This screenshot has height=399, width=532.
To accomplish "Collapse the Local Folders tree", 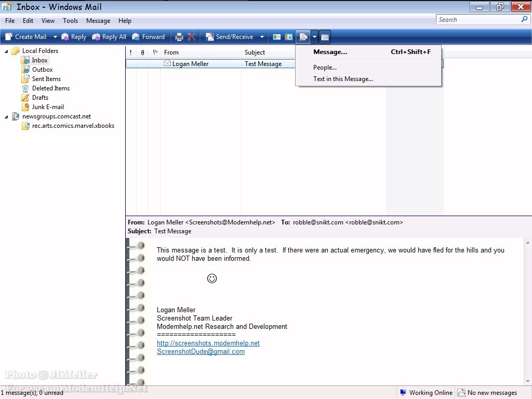I will point(6,51).
